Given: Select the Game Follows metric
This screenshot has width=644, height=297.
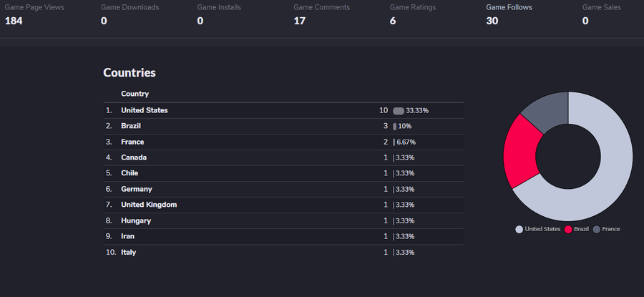Looking at the screenshot, I should pos(509,14).
